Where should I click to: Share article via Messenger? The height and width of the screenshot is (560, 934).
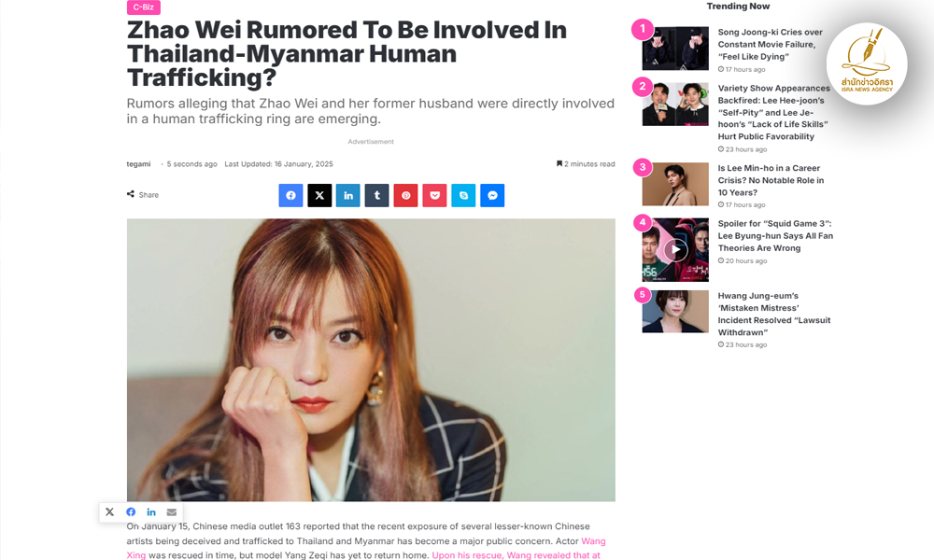coord(492,195)
